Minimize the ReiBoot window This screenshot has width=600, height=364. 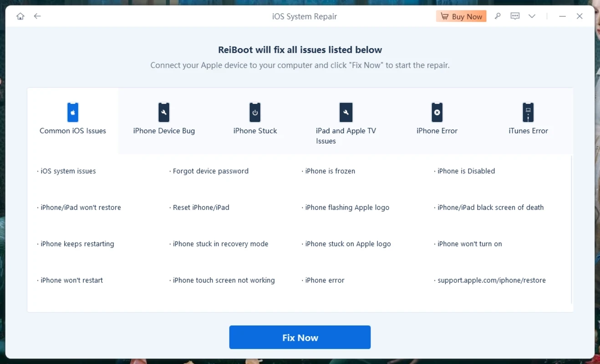pos(563,16)
